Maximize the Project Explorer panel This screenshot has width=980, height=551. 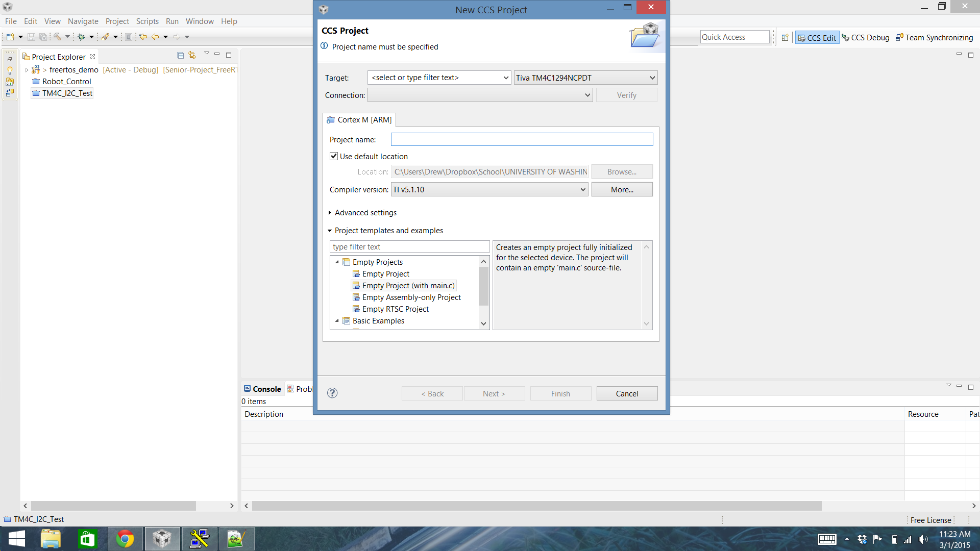pyautogui.click(x=229, y=55)
